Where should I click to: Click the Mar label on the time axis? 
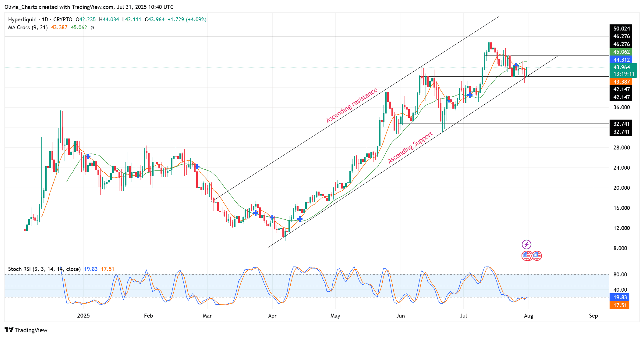[x=207, y=316]
